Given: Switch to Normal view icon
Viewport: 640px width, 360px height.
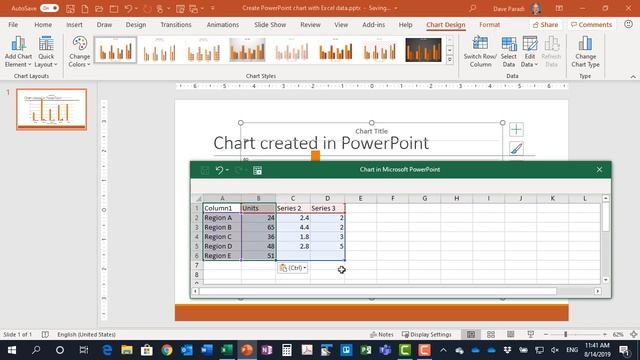Looking at the screenshot, I should click(471, 334).
